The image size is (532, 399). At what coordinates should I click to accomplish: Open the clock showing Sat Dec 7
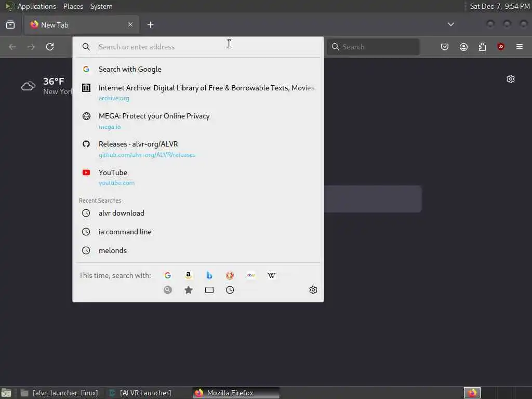coord(499,6)
